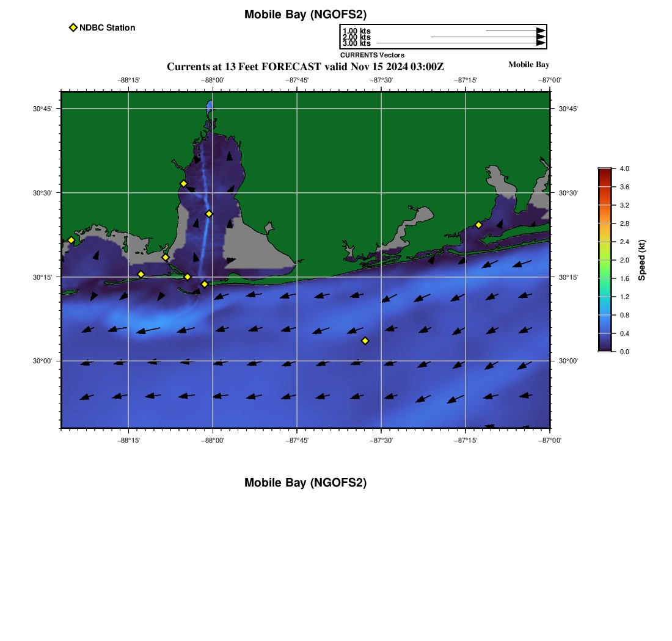This screenshot has width=672, height=641.
Task: Click the top axis label -87°30'
Action: tap(381, 80)
